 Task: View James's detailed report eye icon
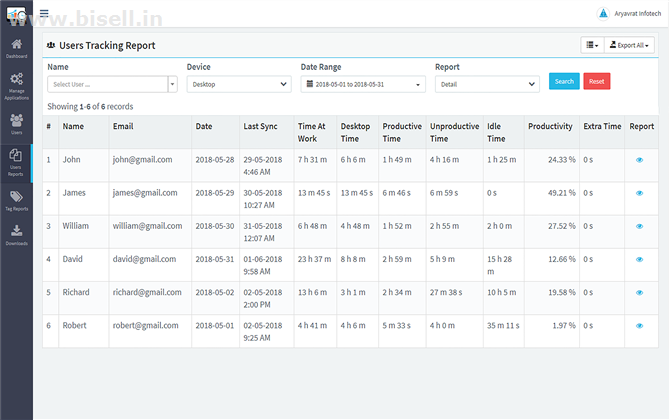[639, 193]
